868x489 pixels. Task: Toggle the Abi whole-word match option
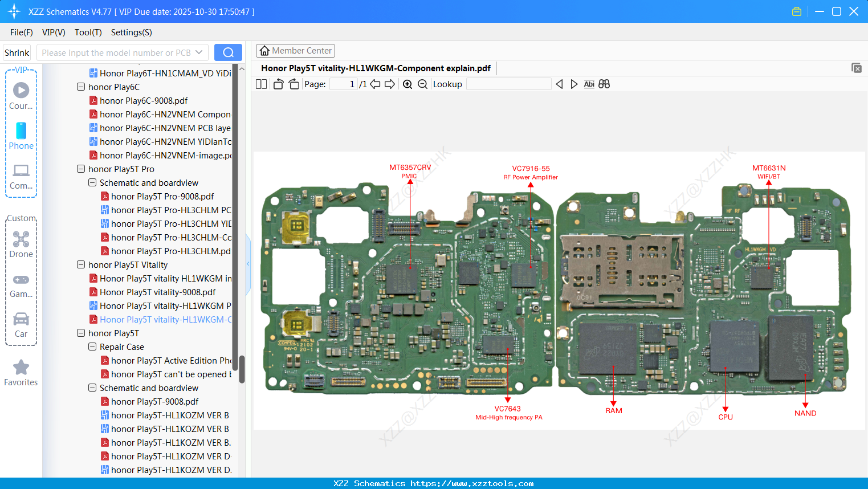tap(589, 84)
